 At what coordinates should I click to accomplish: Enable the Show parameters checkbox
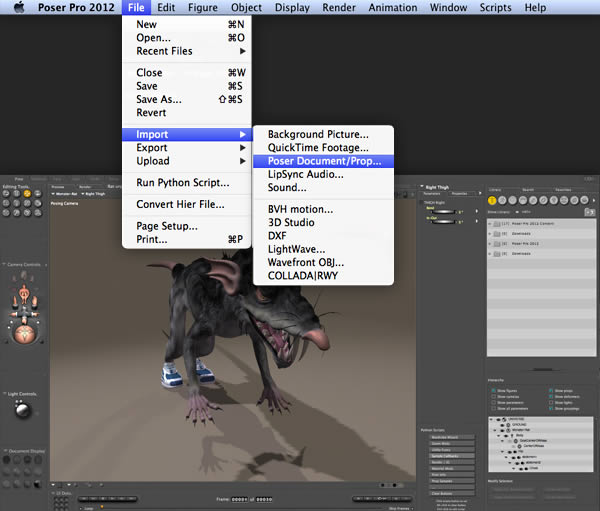(494, 403)
